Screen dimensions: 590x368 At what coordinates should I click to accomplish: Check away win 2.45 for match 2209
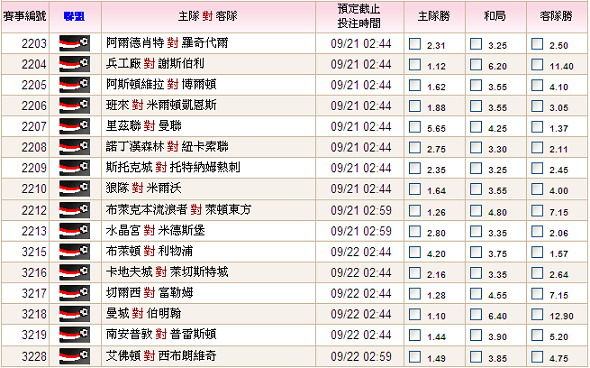click(x=537, y=168)
